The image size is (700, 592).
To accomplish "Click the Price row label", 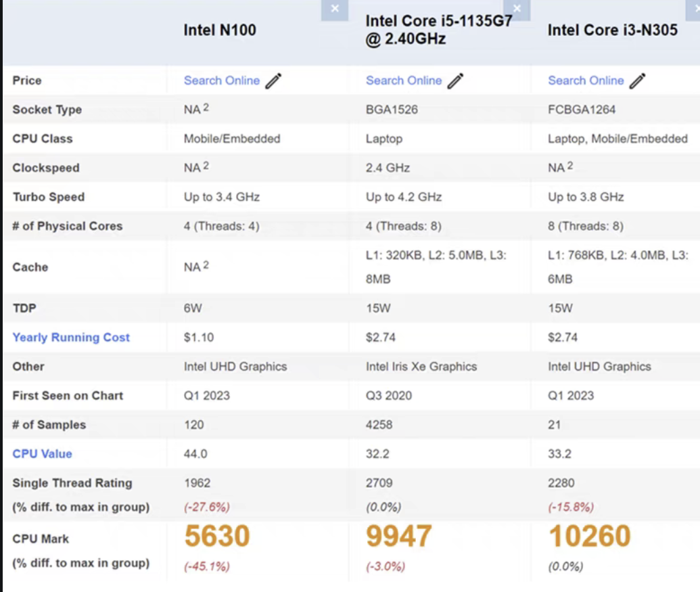I will 27,81.
